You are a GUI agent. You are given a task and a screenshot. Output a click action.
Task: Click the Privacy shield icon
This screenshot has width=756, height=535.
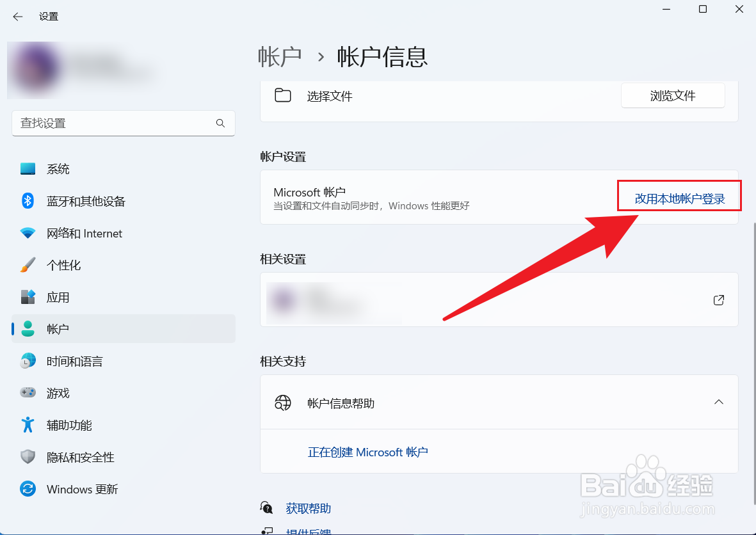click(28, 456)
